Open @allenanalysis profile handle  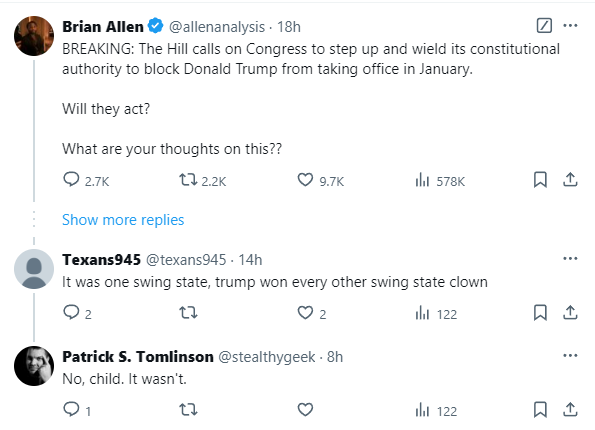tap(217, 27)
